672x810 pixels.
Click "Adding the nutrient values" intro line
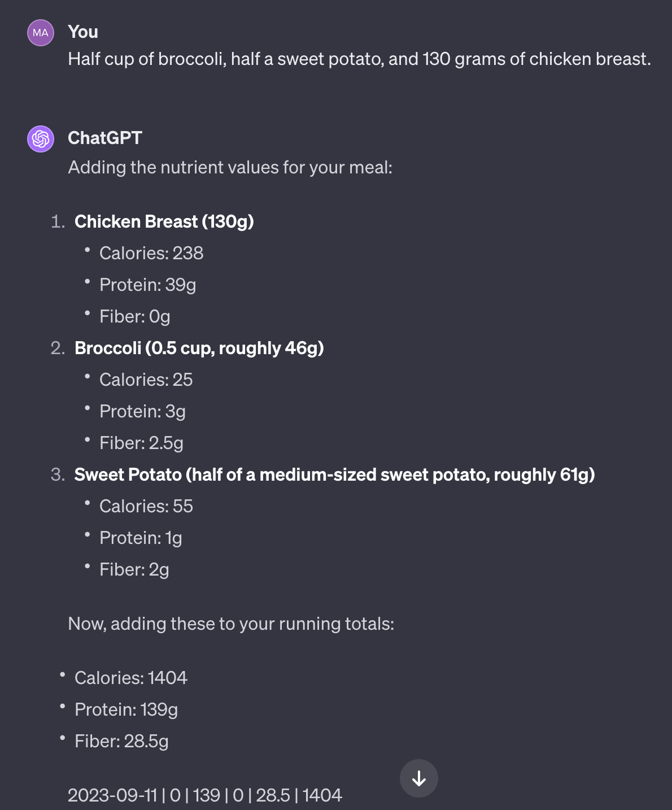(230, 168)
